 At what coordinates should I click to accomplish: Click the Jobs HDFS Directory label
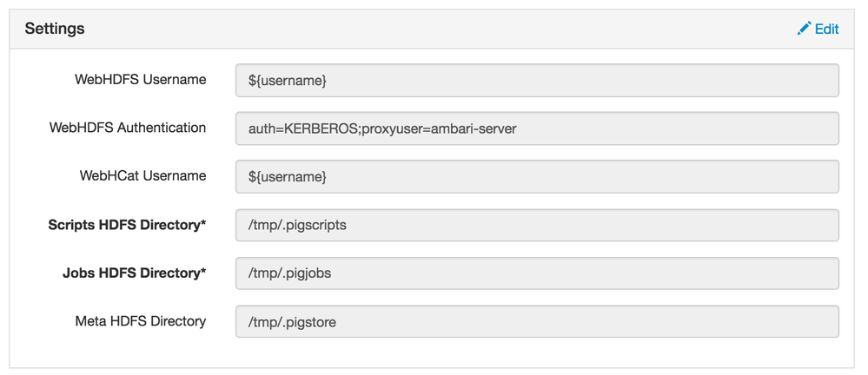coord(130,273)
